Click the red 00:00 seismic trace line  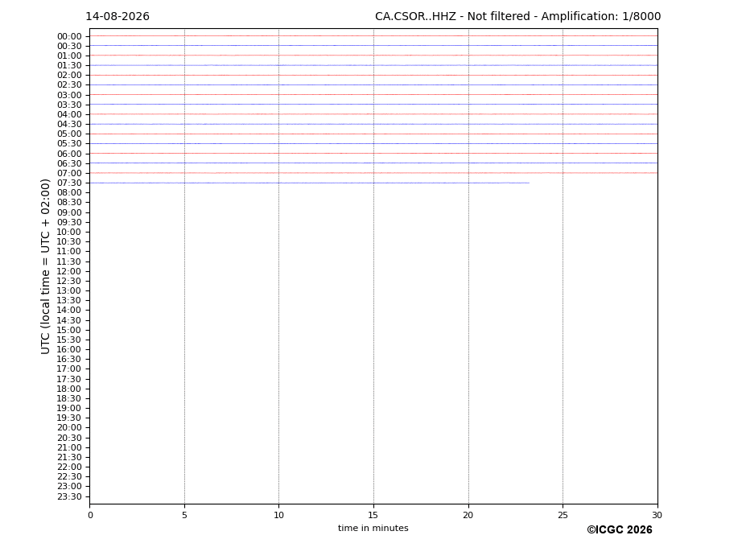pyautogui.click(x=374, y=35)
